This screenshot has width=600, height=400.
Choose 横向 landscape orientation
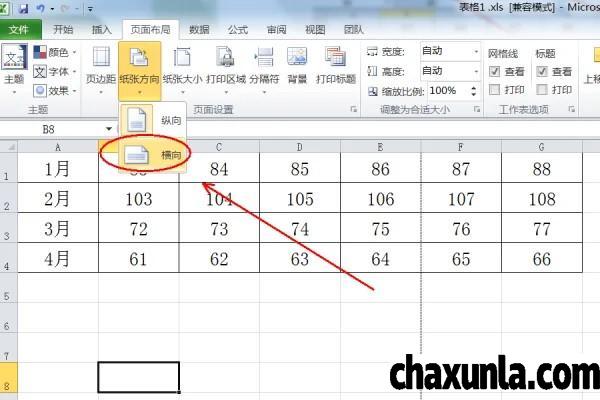153,155
